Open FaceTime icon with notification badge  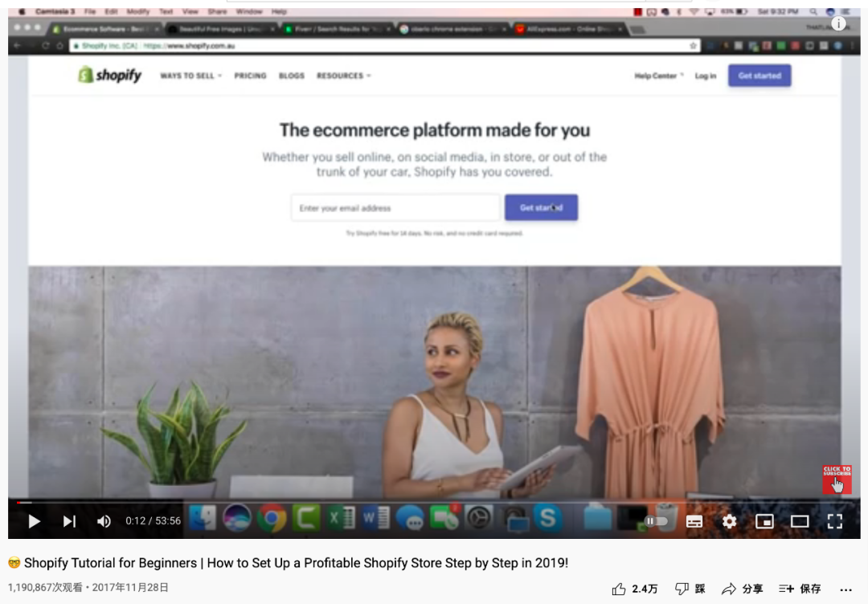444,518
